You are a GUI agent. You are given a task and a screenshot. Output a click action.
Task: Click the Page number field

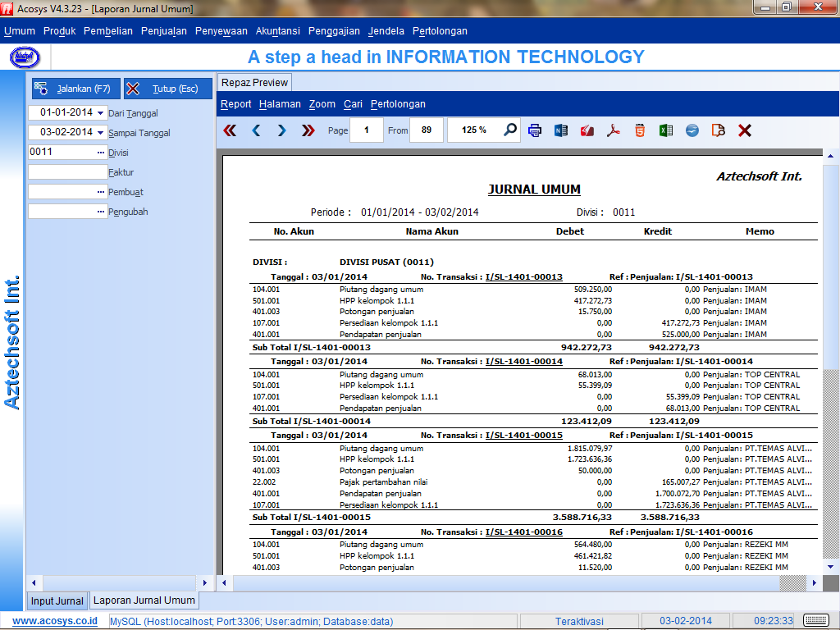click(367, 130)
